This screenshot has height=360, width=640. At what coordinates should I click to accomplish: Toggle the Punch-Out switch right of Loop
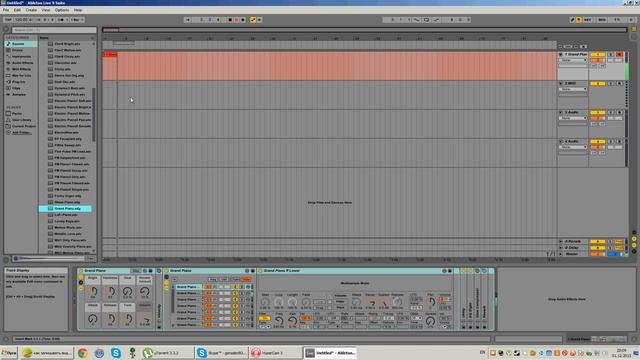[x=436, y=20]
